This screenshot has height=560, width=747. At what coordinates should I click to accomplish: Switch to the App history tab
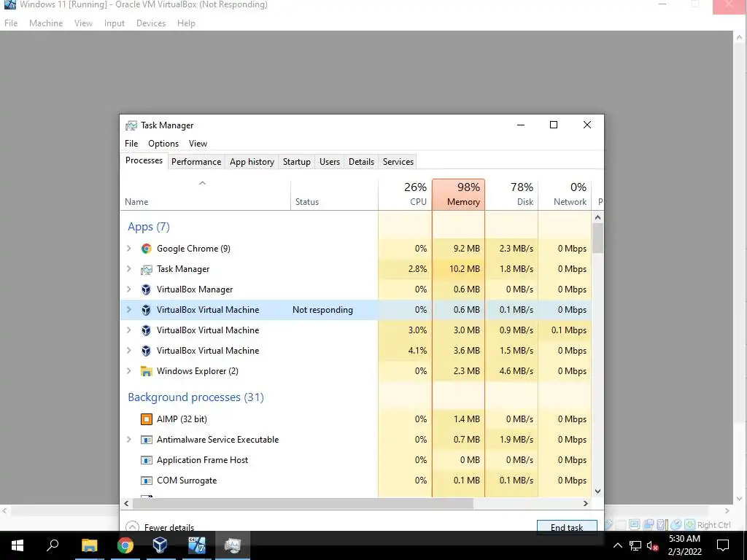252,162
